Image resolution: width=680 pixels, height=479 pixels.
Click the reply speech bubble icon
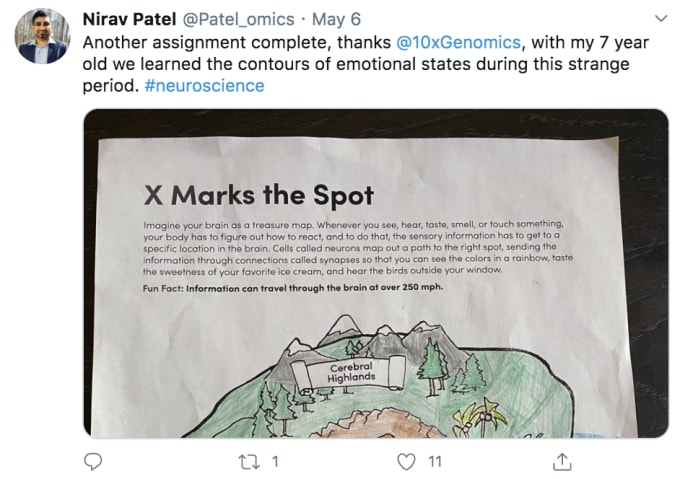click(93, 461)
